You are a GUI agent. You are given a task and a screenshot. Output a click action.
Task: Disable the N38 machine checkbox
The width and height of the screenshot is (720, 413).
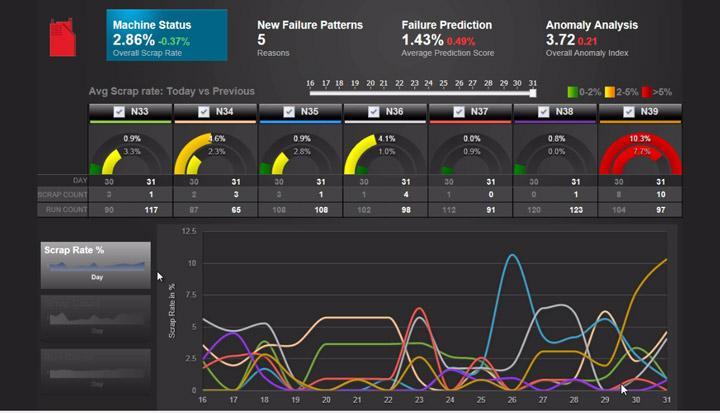point(544,112)
